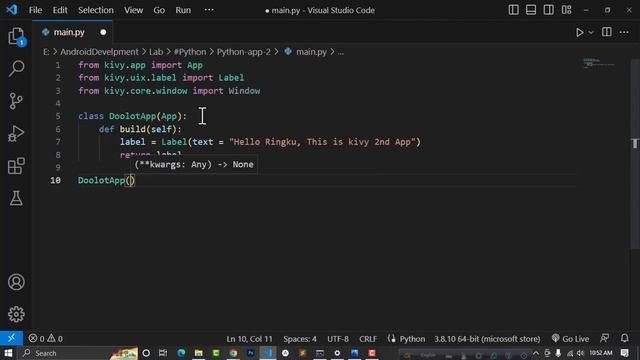Click main.py in the breadcrumb path
The height and width of the screenshot is (360, 640).
[x=311, y=52]
